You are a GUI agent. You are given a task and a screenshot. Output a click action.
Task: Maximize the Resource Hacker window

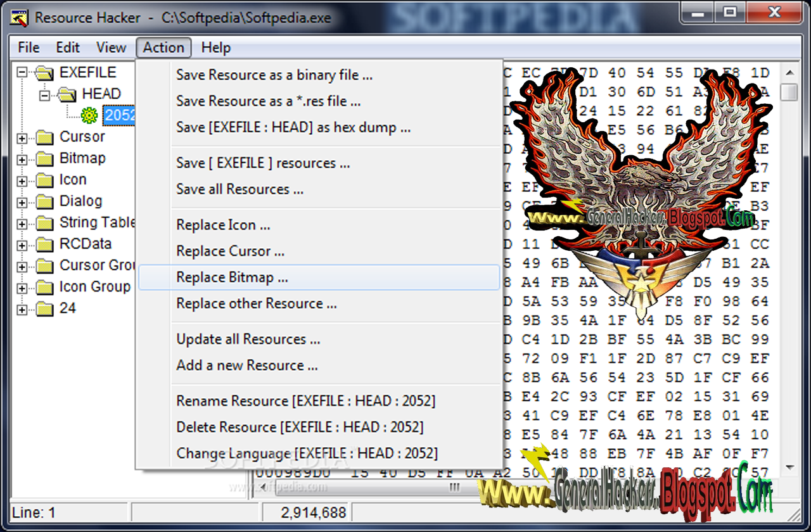731,12
